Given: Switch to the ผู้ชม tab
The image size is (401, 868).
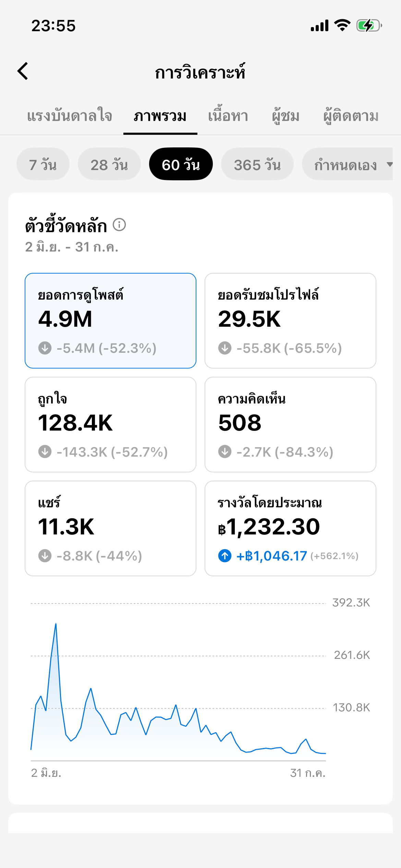Looking at the screenshot, I should 286,116.
